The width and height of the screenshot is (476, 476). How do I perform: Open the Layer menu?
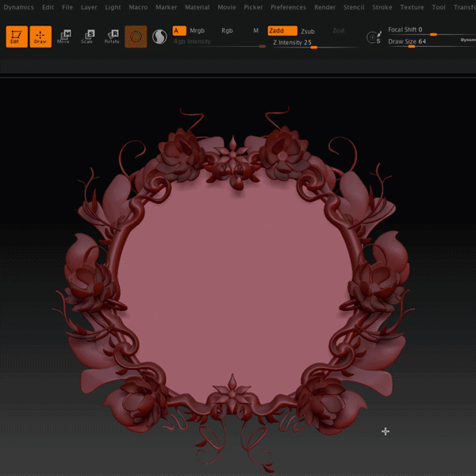click(89, 7)
